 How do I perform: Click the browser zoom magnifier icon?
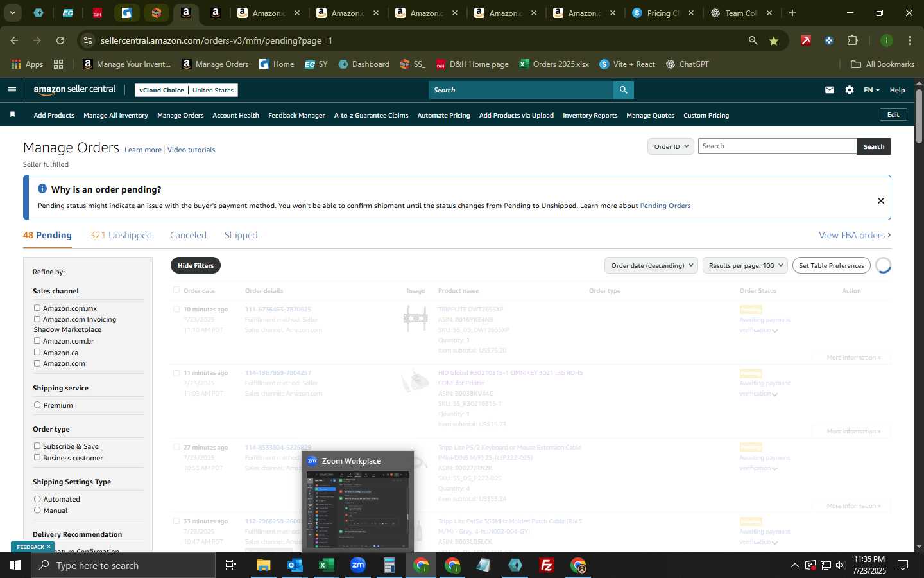[x=753, y=40]
